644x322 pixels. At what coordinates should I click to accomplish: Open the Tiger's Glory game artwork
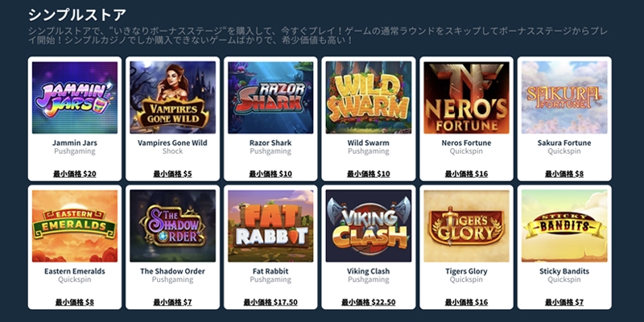click(x=467, y=226)
